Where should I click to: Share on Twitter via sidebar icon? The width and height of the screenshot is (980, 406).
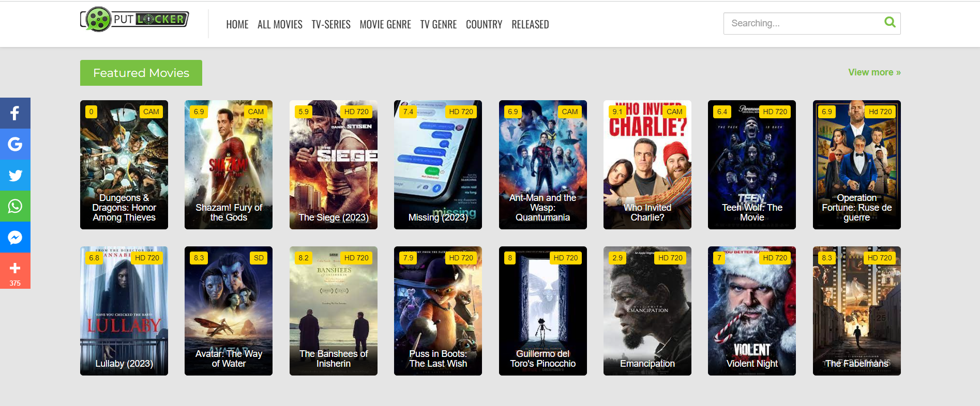click(15, 175)
